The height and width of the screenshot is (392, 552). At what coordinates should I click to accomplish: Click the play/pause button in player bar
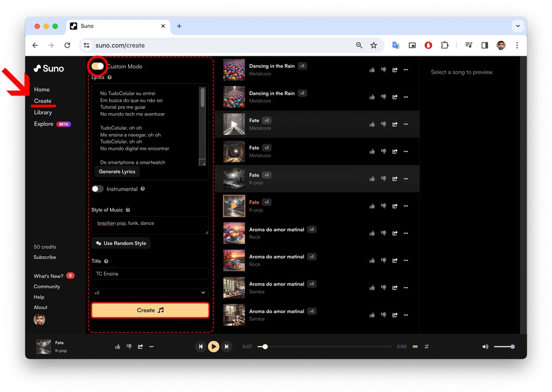click(213, 347)
